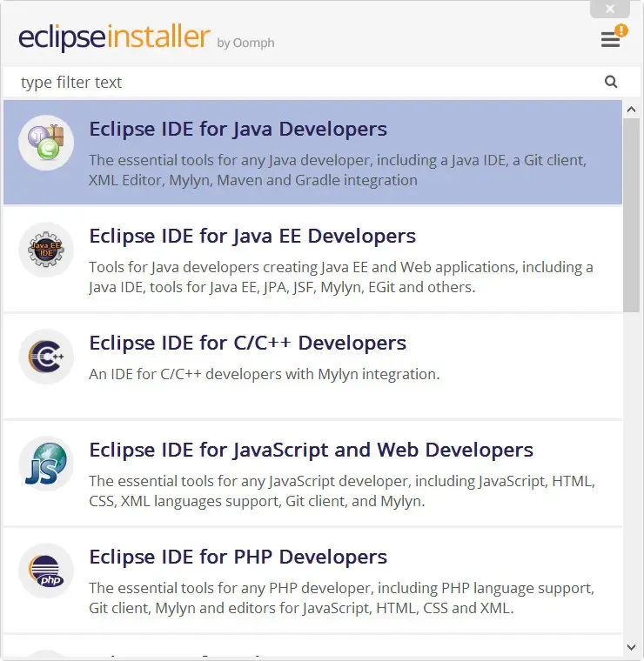
Task: Choose Eclipse IDE for Java EE Developers title
Action: [x=252, y=236]
